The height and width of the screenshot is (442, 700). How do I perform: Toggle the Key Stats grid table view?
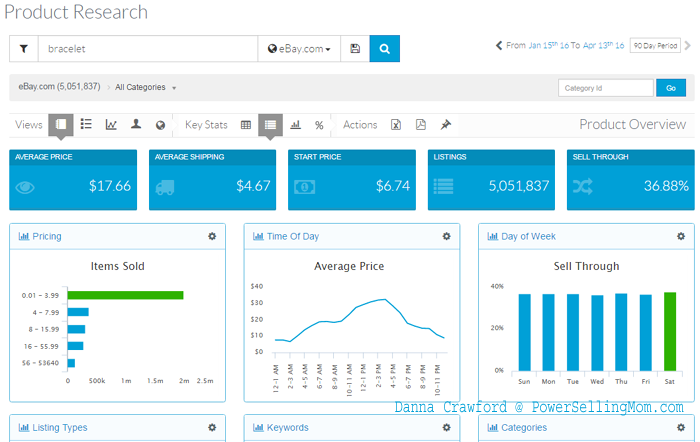coord(246,125)
